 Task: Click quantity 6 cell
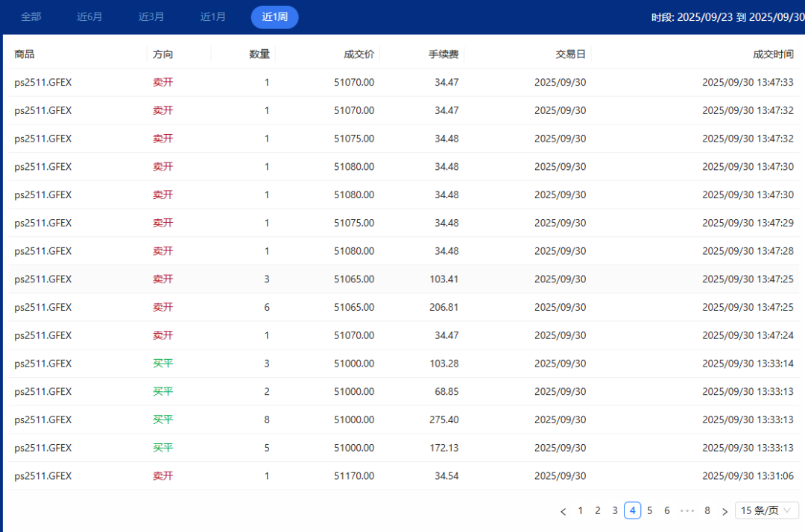pyautogui.click(x=267, y=307)
